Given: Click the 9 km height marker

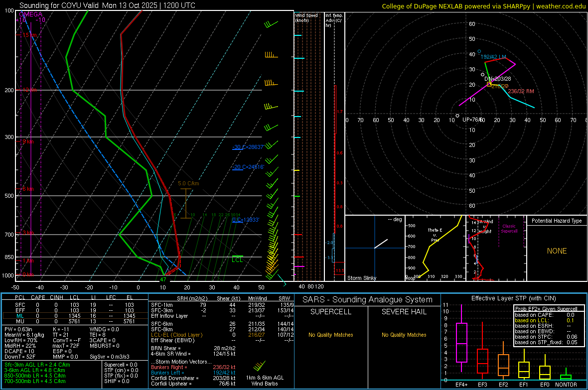Looking at the screenshot, I should point(28,142).
